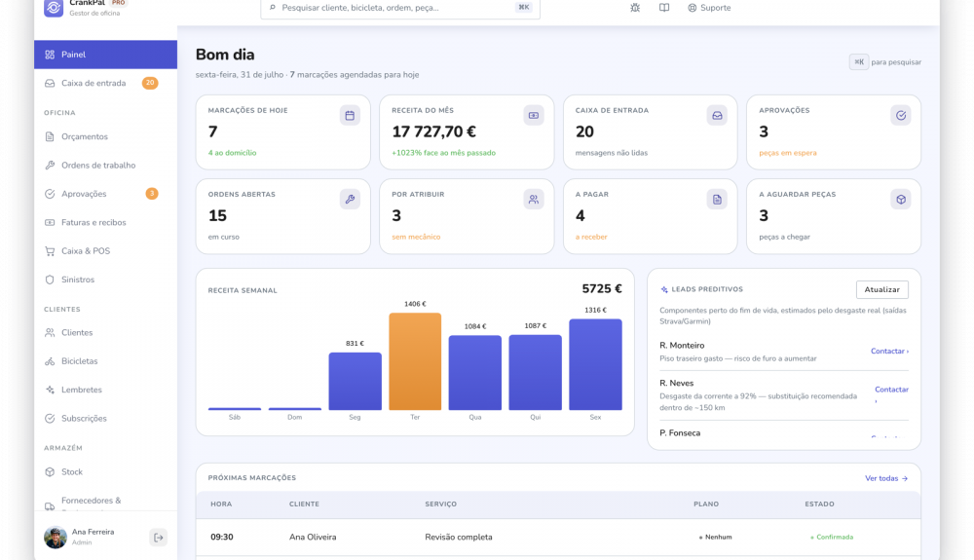Click the ⌘K para pesquisar shortcut hint

[x=885, y=62]
